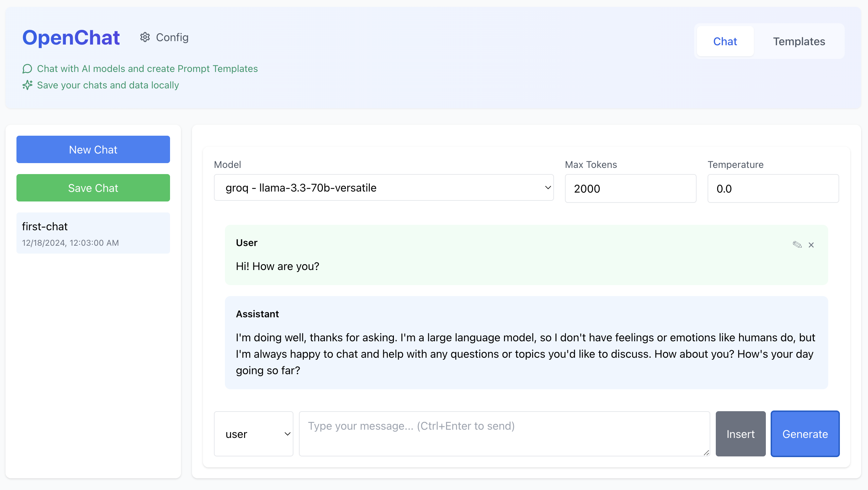Open the Model selection dropdown

[383, 188]
